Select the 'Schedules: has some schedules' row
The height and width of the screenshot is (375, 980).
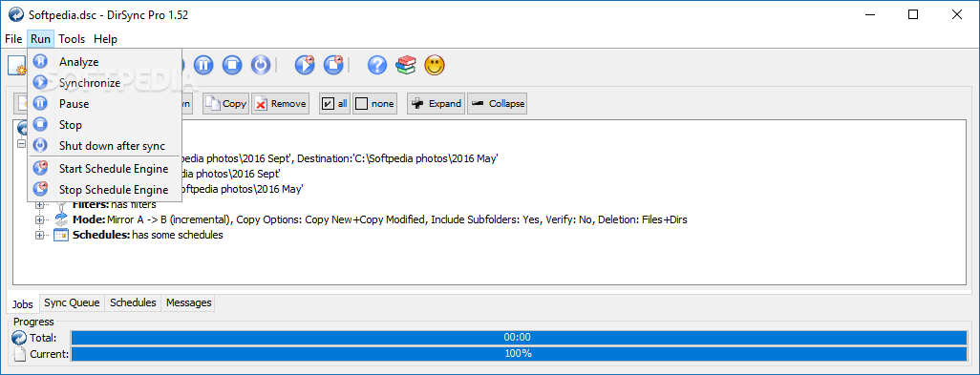pos(147,236)
